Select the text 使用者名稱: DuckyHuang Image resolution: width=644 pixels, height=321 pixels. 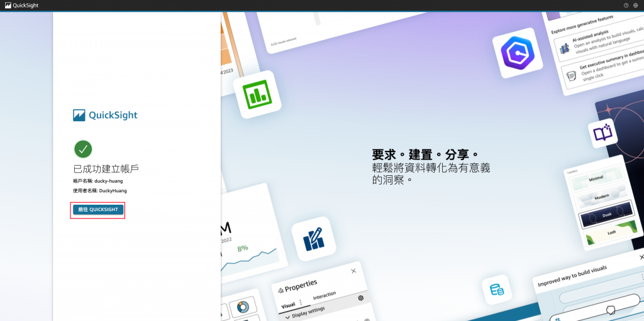point(100,190)
